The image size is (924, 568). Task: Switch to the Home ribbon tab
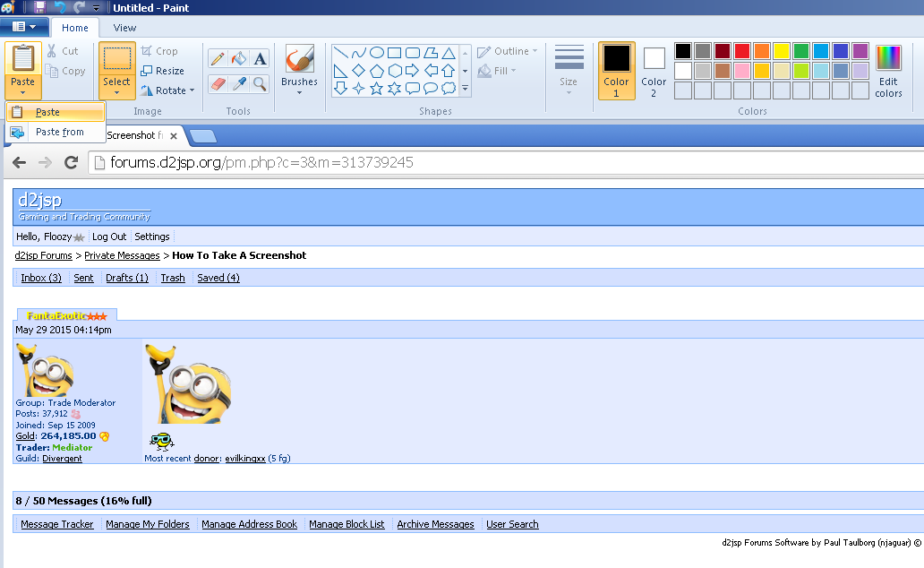(x=75, y=28)
